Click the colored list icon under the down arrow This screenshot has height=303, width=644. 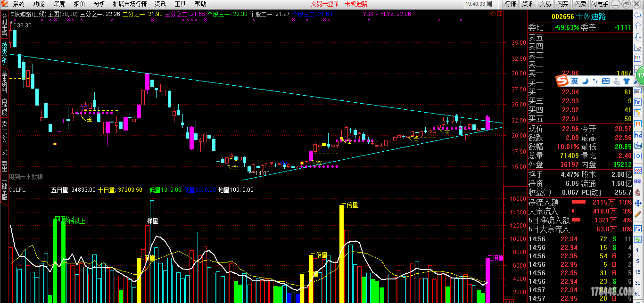pos(637,47)
